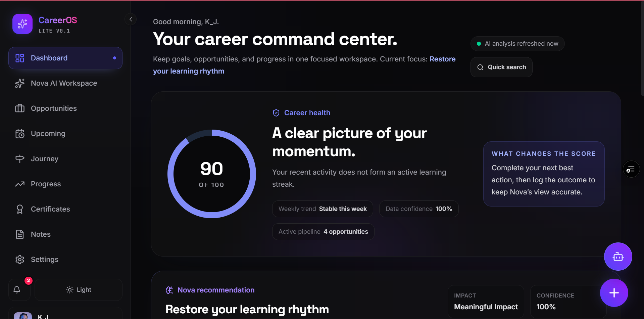This screenshot has height=319, width=644.
Task: Click the Opportunities briefcase icon
Action: [20, 108]
